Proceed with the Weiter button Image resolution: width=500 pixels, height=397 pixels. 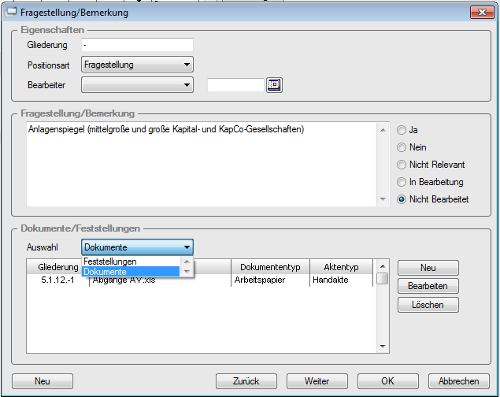coord(317,381)
